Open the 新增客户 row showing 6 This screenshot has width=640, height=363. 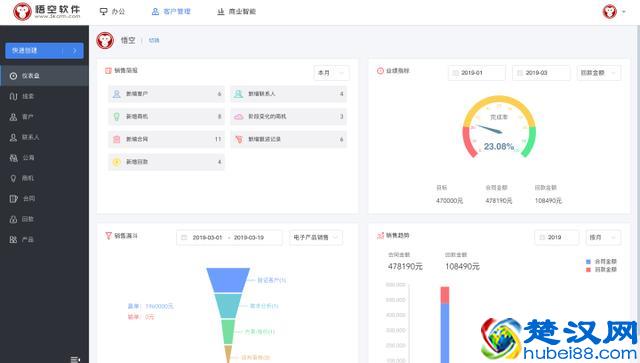(x=166, y=94)
